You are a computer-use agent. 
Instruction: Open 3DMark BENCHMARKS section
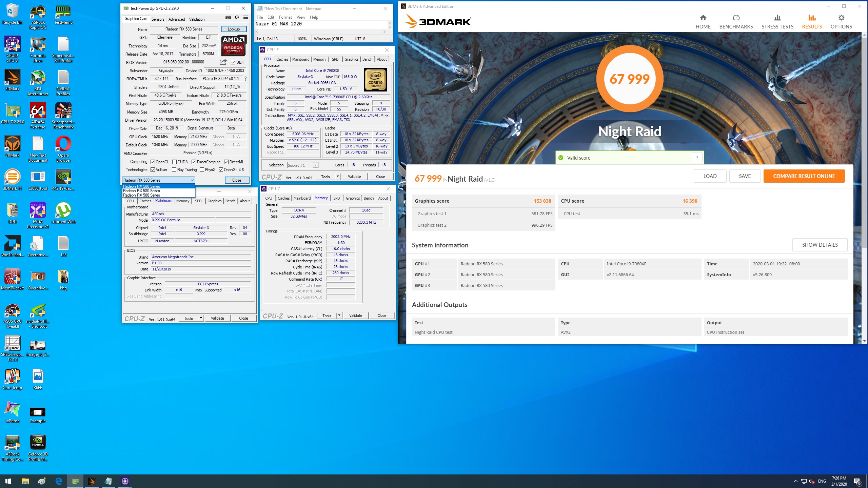[x=736, y=22]
